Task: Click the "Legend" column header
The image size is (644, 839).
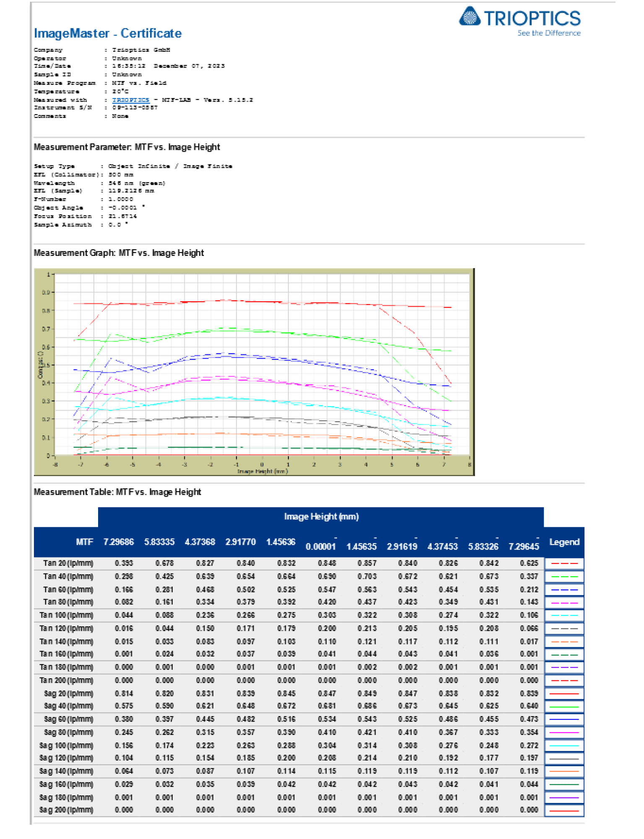Action: coord(564,542)
